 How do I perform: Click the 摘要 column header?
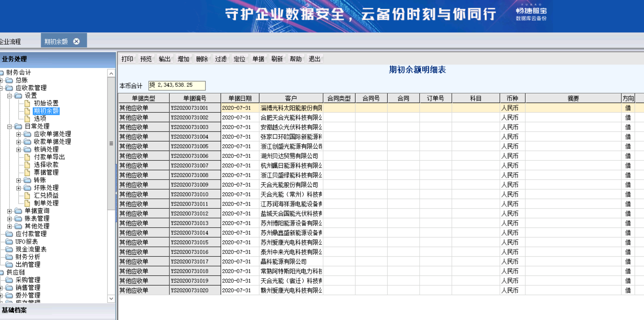tap(573, 98)
